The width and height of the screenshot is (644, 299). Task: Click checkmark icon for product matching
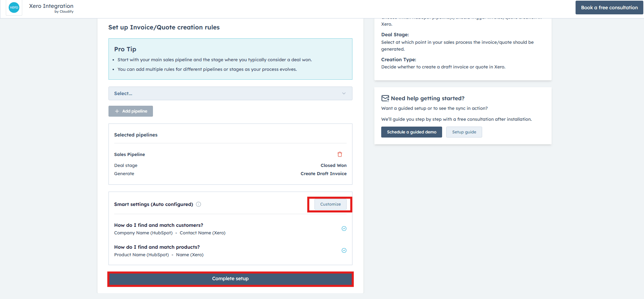[x=344, y=250]
